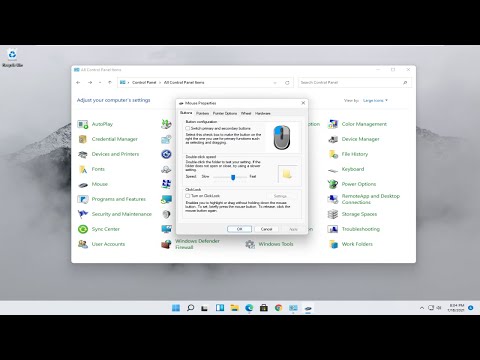Click the test folder in Double-click speed
The width and height of the screenshot is (480, 360).
(287, 174)
